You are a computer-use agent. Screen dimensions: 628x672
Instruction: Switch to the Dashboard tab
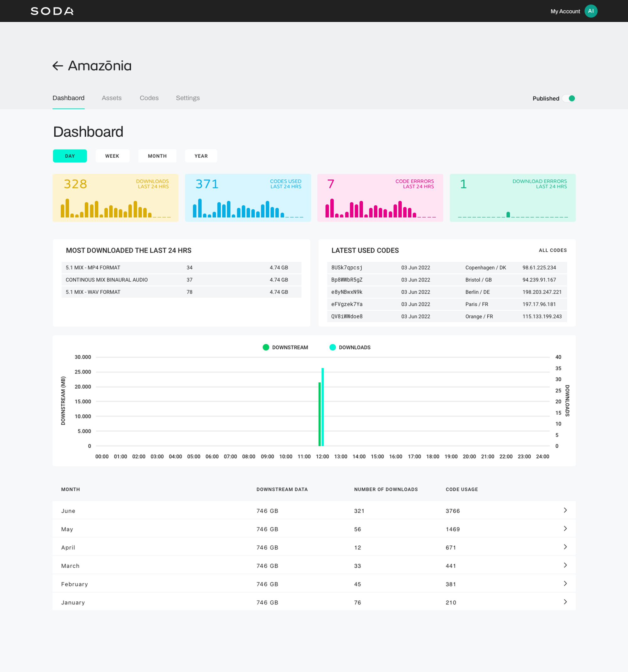point(68,98)
